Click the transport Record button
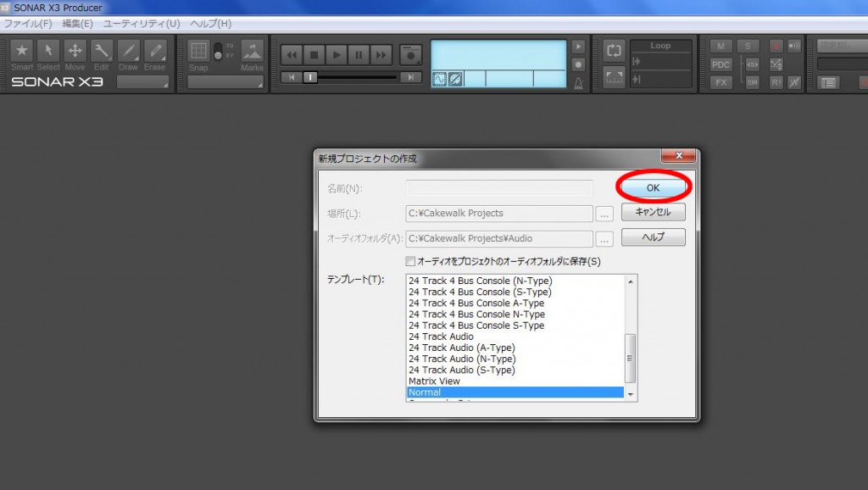 pos(411,55)
